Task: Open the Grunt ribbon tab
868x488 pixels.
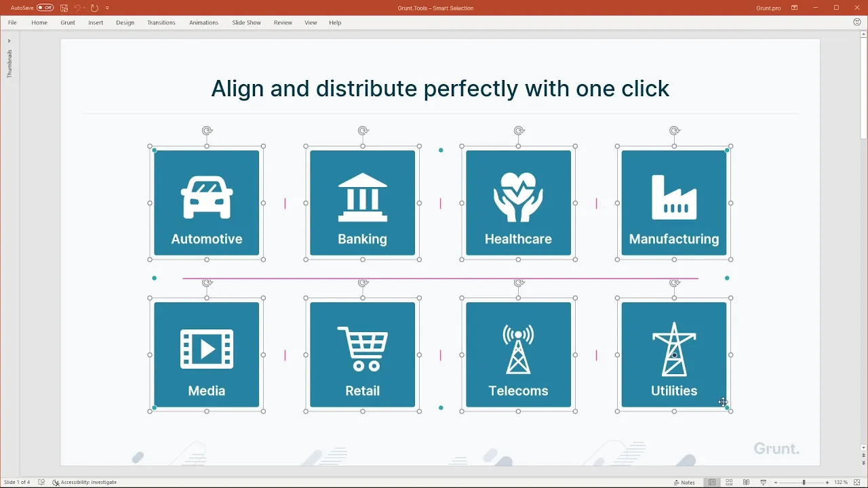Action: pos(68,22)
